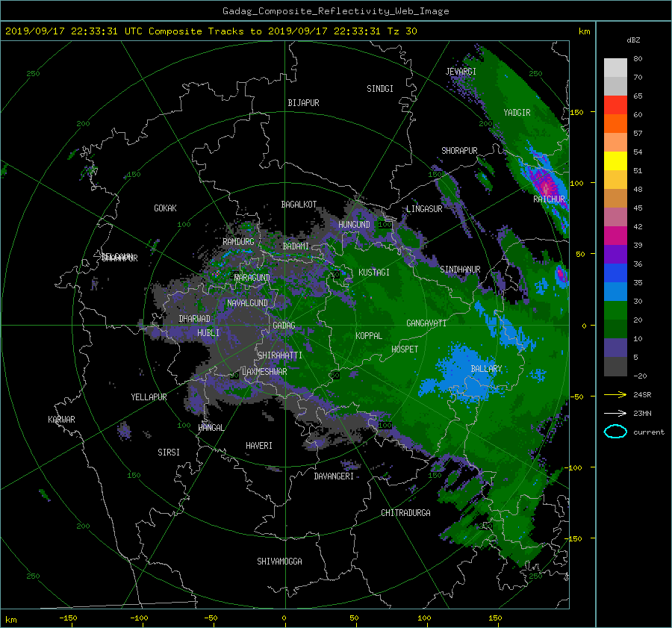This screenshot has width=672, height=628.
Task: Click the BALLARY city label
Action: [x=486, y=369]
